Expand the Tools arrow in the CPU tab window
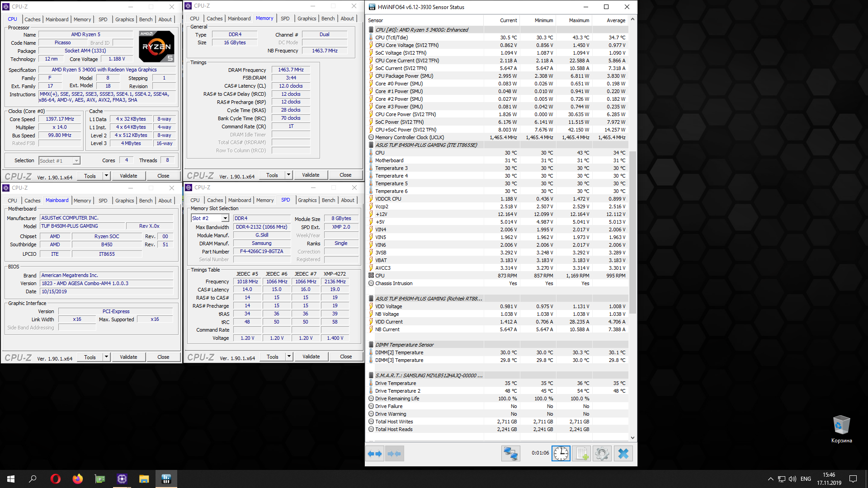The width and height of the screenshot is (868, 488). click(x=107, y=176)
